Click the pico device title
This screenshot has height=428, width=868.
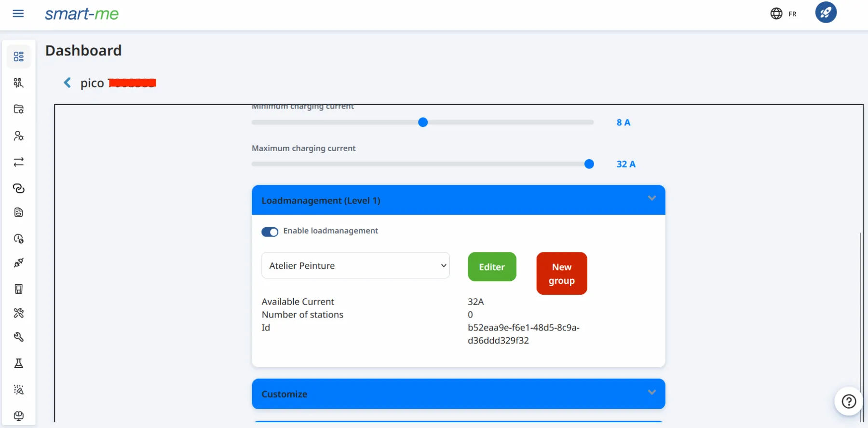tap(92, 83)
